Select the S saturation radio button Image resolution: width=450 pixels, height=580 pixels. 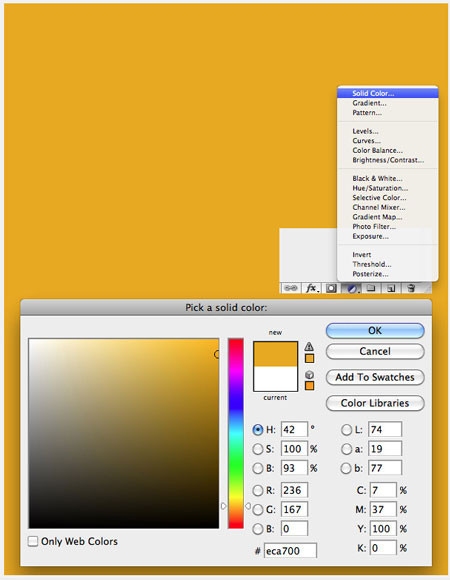pyautogui.click(x=258, y=449)
